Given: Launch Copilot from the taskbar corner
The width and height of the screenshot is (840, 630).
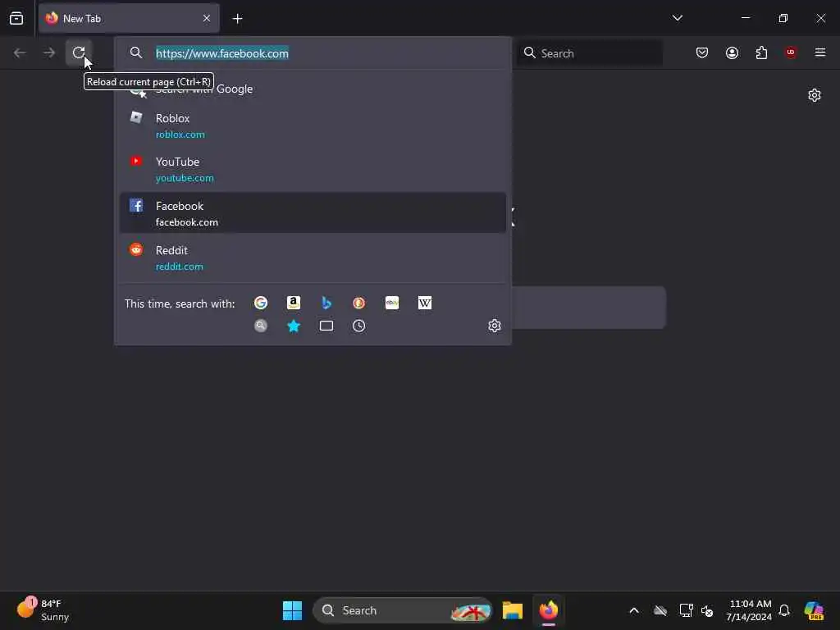Looking at the screenshot, I should click(815, 610).
